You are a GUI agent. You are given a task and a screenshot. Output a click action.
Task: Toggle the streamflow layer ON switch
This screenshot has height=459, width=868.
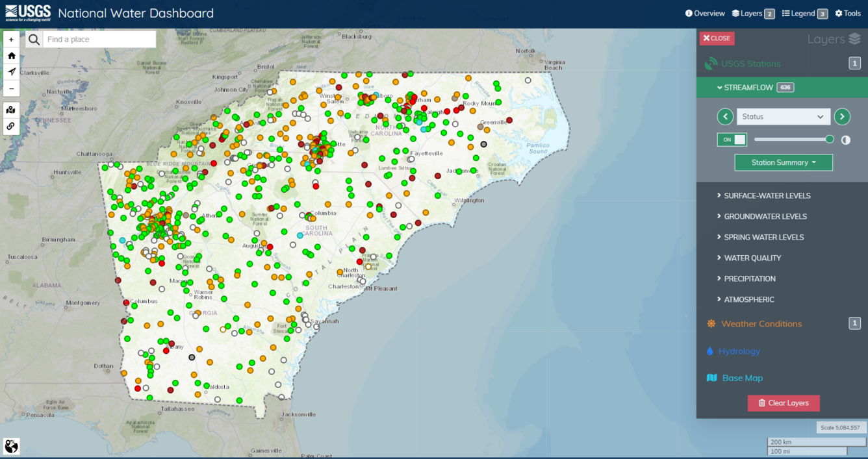click(732, 140)
